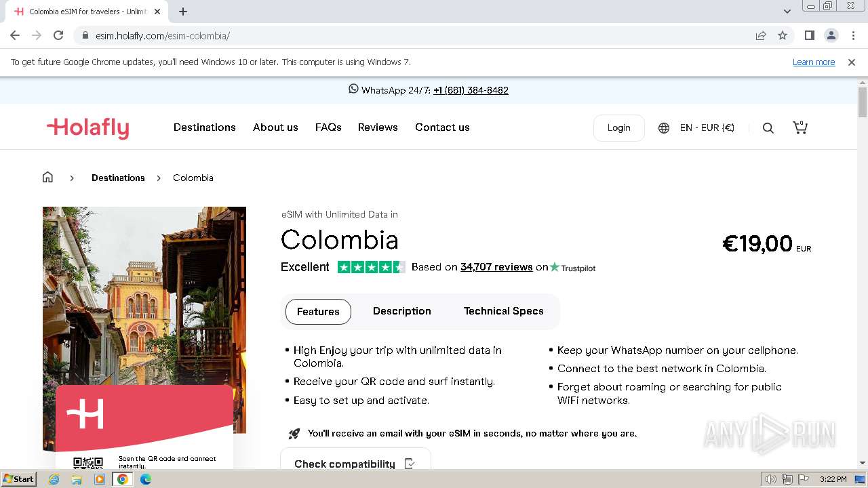868x488 pixels.
Task: Click the Login button
Action: coord(618,127)
